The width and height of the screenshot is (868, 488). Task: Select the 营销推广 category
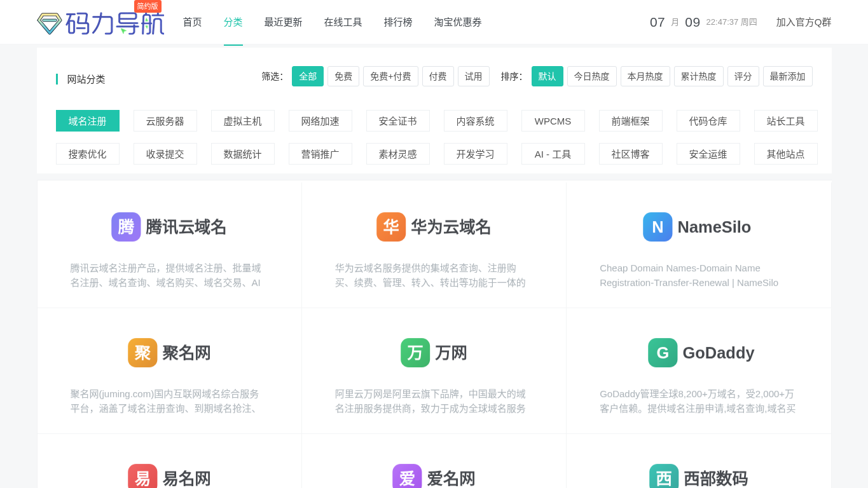[320, 154]
